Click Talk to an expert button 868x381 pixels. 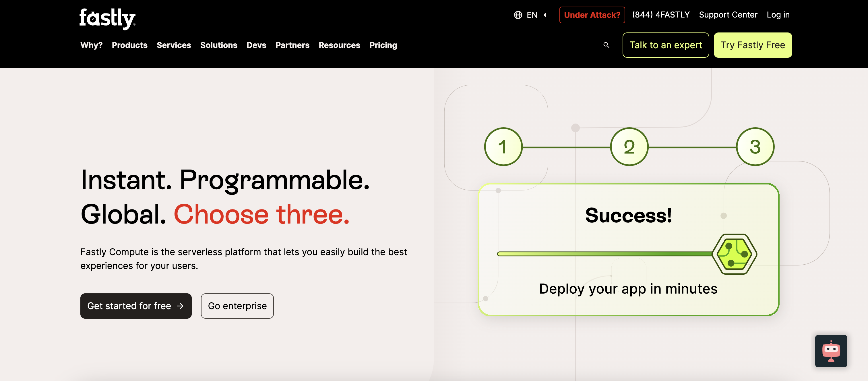click(665, 45)
